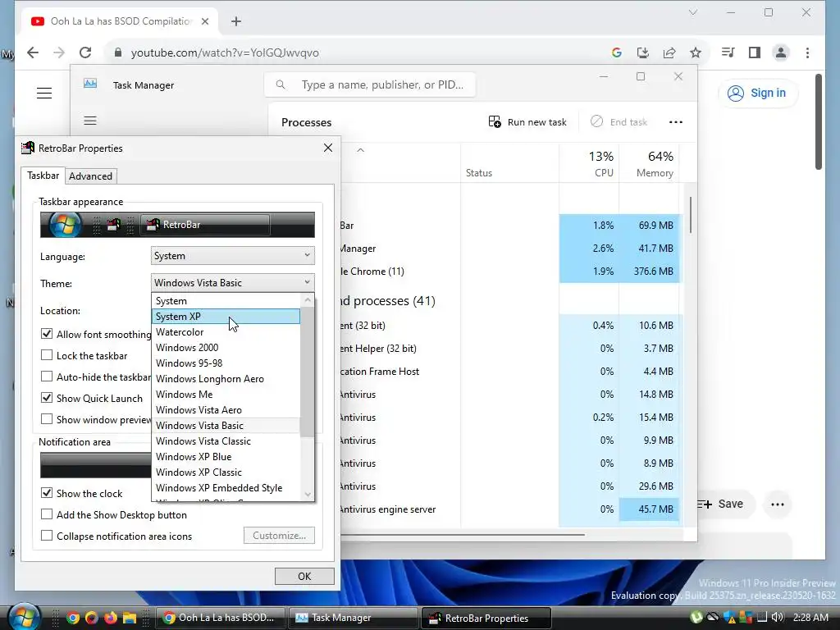840x630 pixels.
Task: Open the media control icon in Chrome toolbar
Action: tap(728, 52)
